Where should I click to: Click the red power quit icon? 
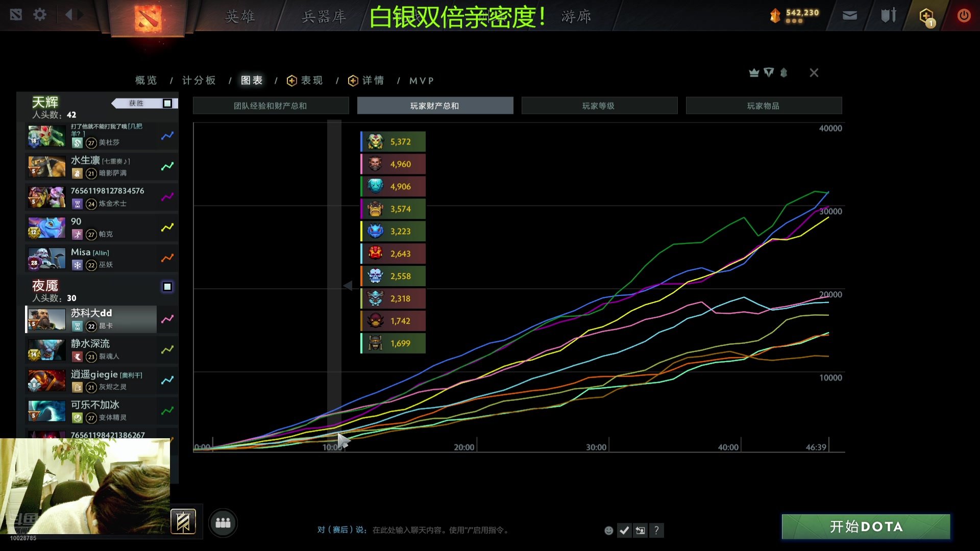tap(964, 15)
